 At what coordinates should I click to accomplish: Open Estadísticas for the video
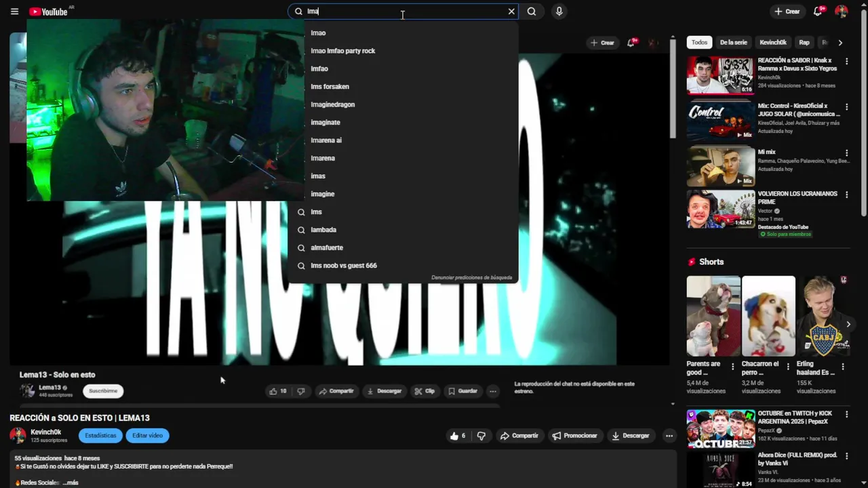[100, 436]
